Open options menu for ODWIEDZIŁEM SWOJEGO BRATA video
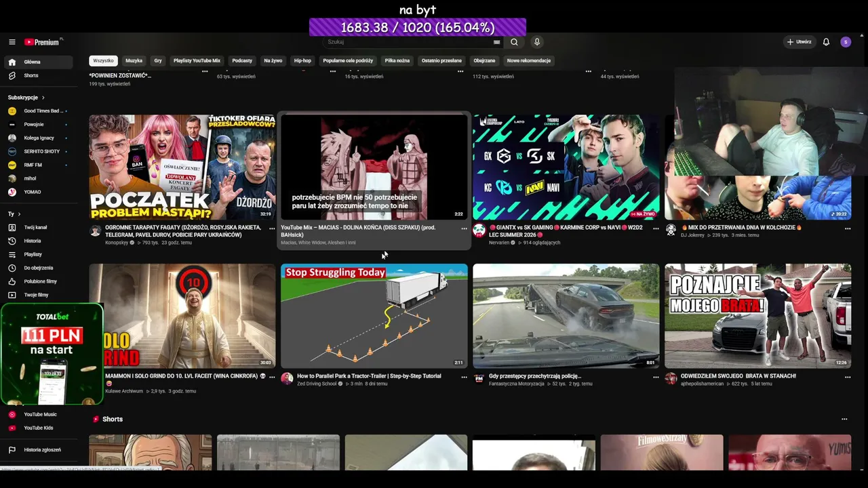 click(x=848, y=377)
